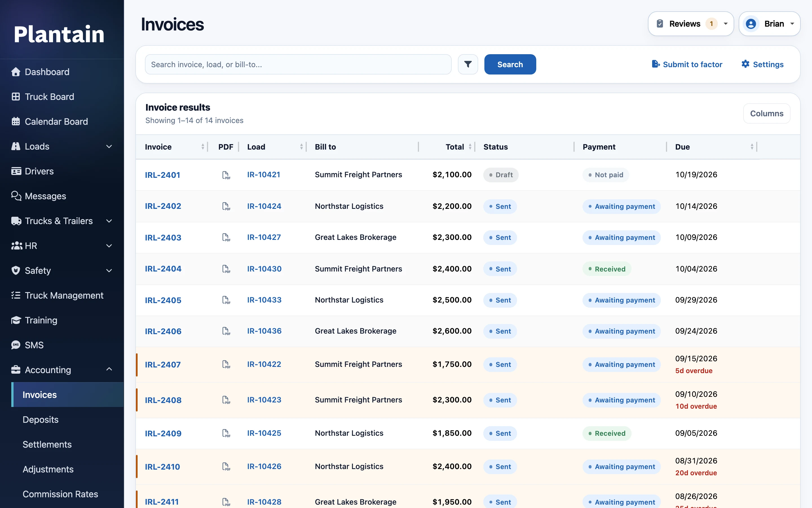Screen dimensions: 812x508
Task: Focus the invoice search field
Action: [x=298, y=64]
